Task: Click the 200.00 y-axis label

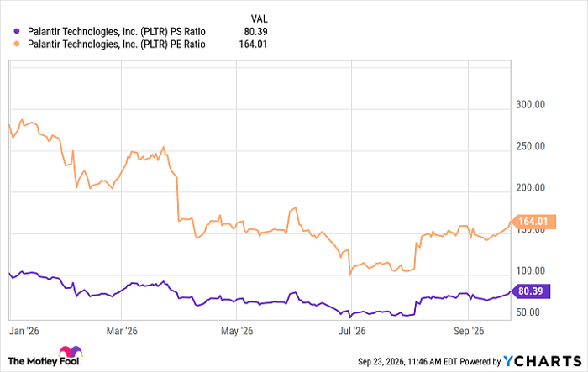Action: pyautogui.click(x=530, y=187)
